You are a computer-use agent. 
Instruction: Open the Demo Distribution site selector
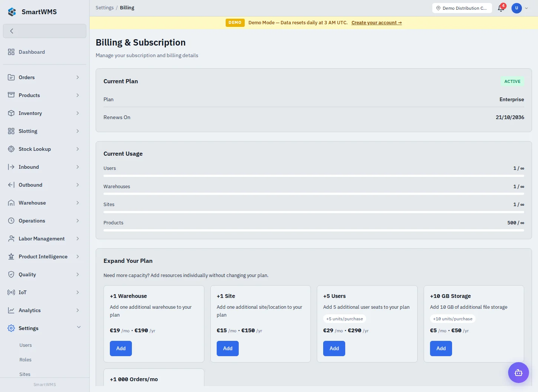462,8
